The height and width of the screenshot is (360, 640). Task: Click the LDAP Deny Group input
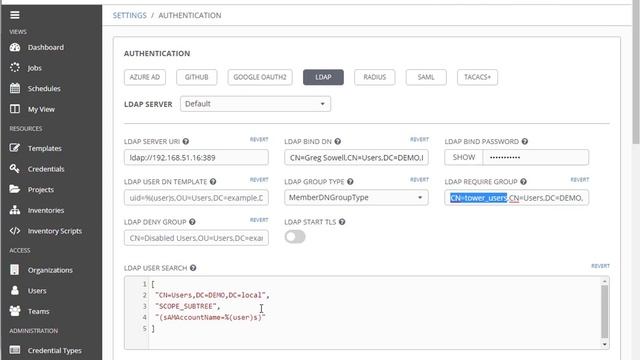[196, 238]
